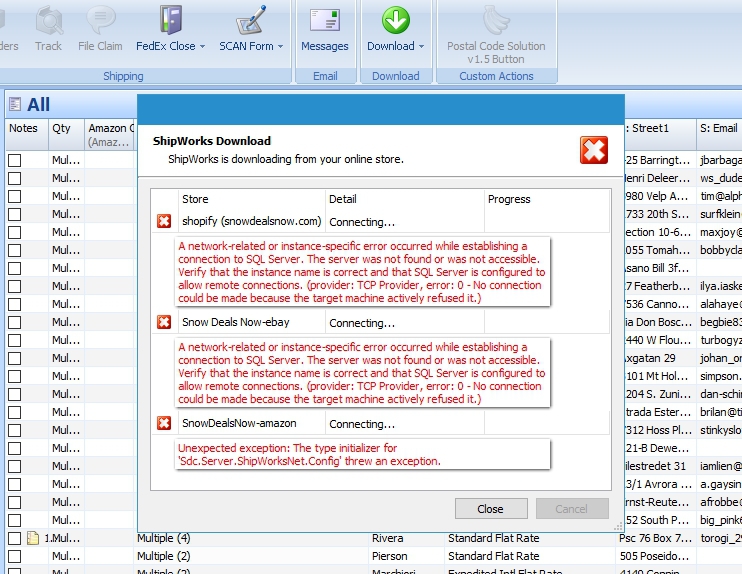Check the box for the Rivera row

[x=15, y=538]
